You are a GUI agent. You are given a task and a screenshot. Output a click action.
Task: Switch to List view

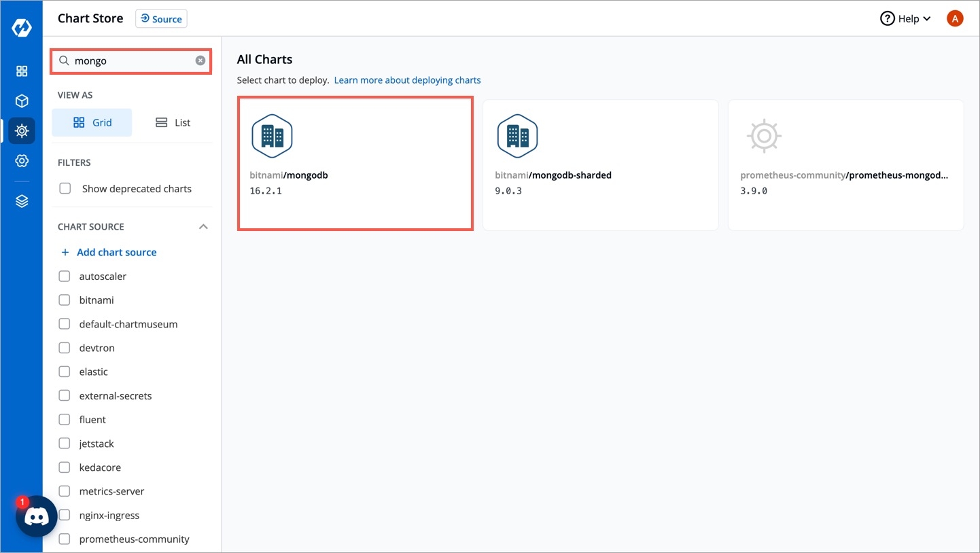coord(173,123)
